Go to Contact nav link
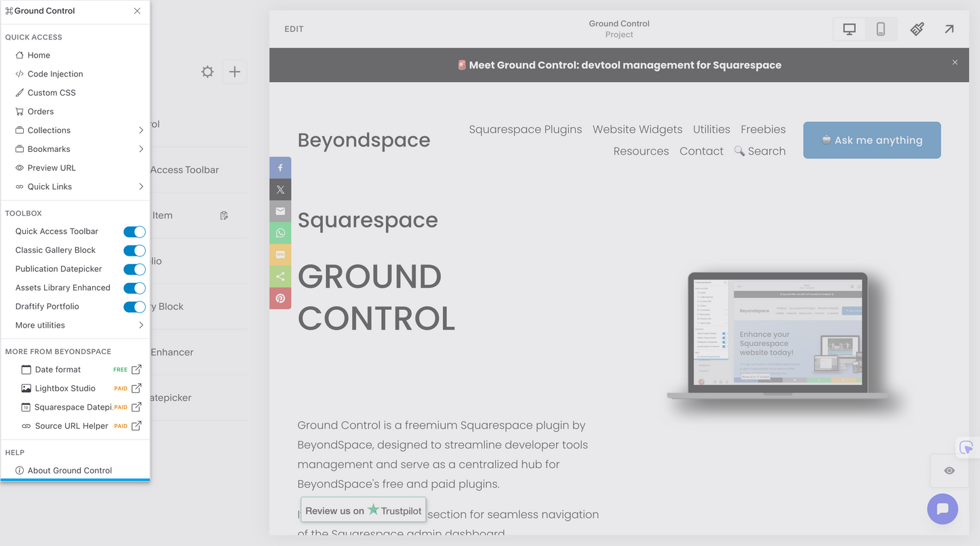The height and width of the screenshot is (546, 980). pyautogui.click(x=701, y=151)
